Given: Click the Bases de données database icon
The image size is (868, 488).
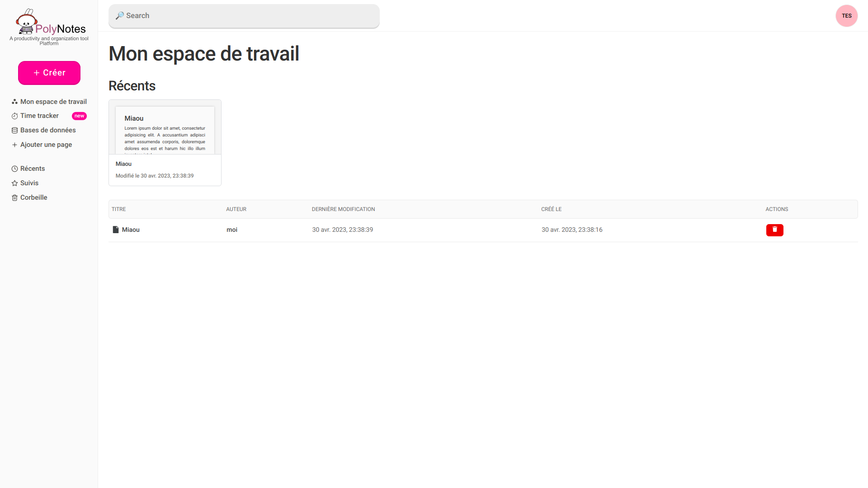Looking at the screenshot, I should click(x=14, y=131).
